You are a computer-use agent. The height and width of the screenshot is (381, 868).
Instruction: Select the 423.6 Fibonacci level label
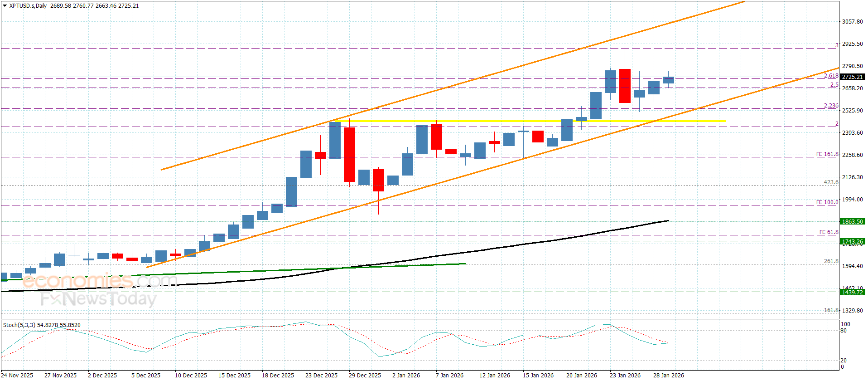831,182
